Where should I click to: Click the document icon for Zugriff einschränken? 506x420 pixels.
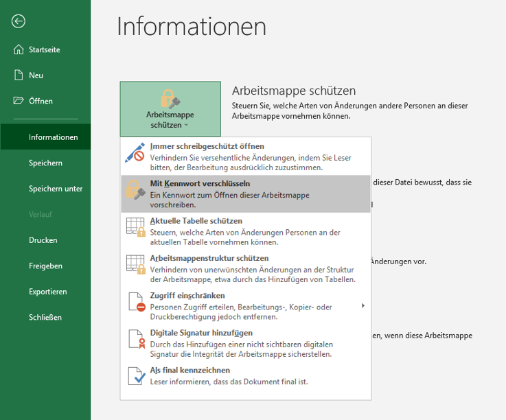135,301
